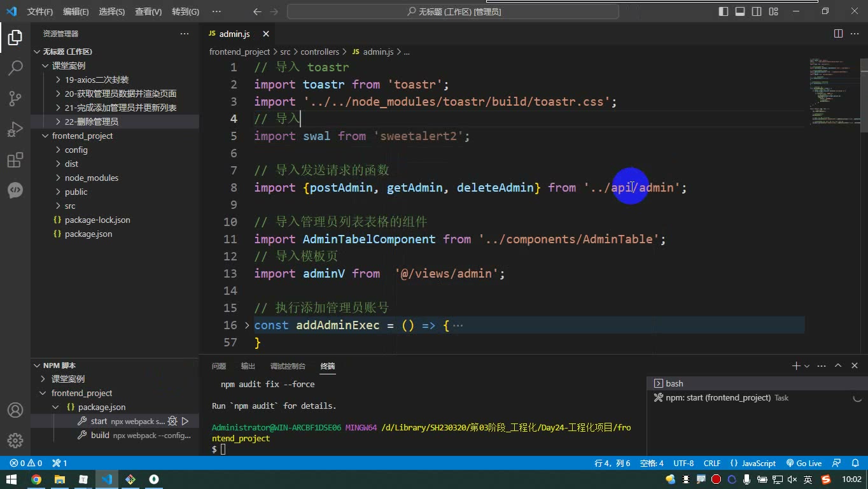Open Run and Debug view

click(x=15, y=129)
